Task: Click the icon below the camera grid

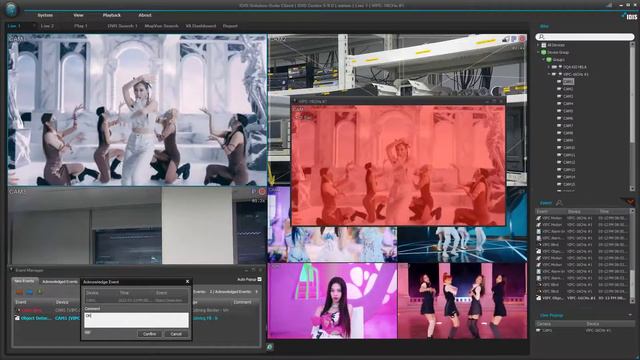Action: (x=270, y=347)
